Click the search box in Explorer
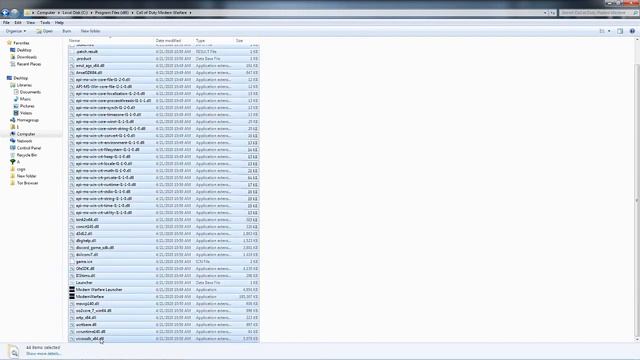 (x=598, y=13)
